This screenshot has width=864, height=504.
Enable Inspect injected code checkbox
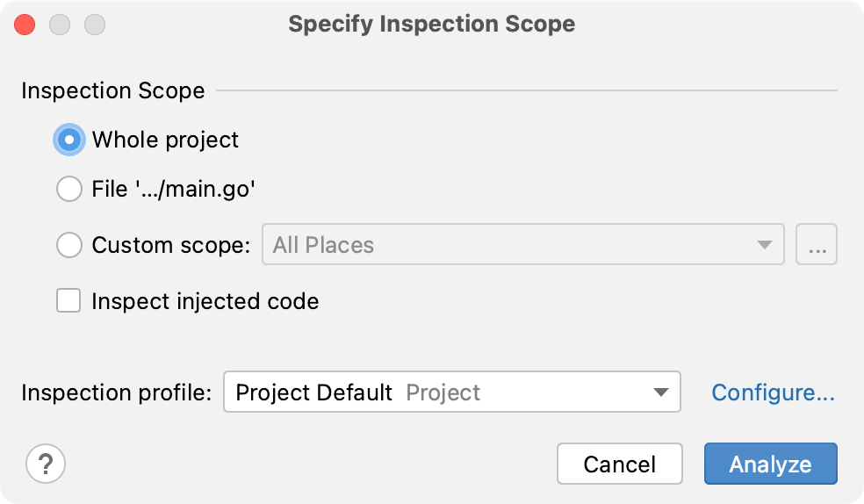click(68, 301)
